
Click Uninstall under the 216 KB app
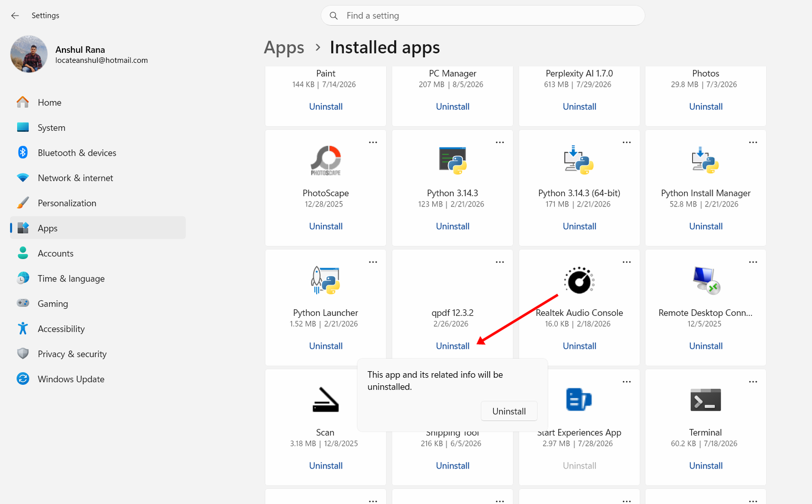coord(453,465)
